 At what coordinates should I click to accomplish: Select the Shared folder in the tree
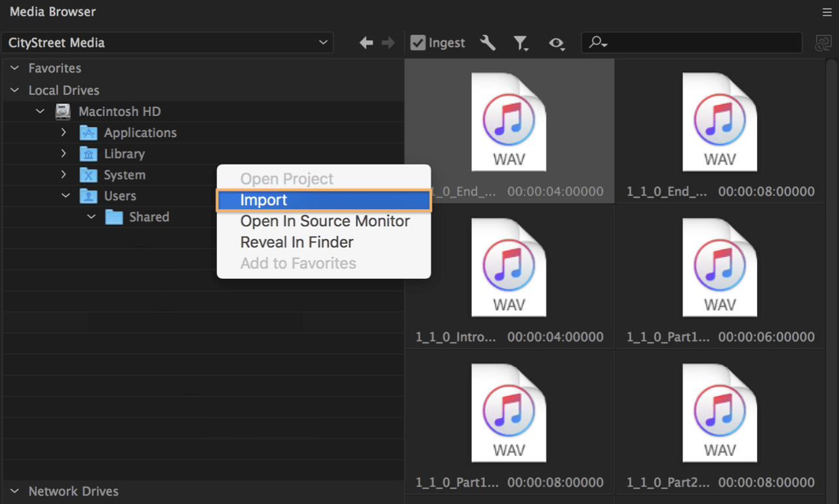click(149, 216)
